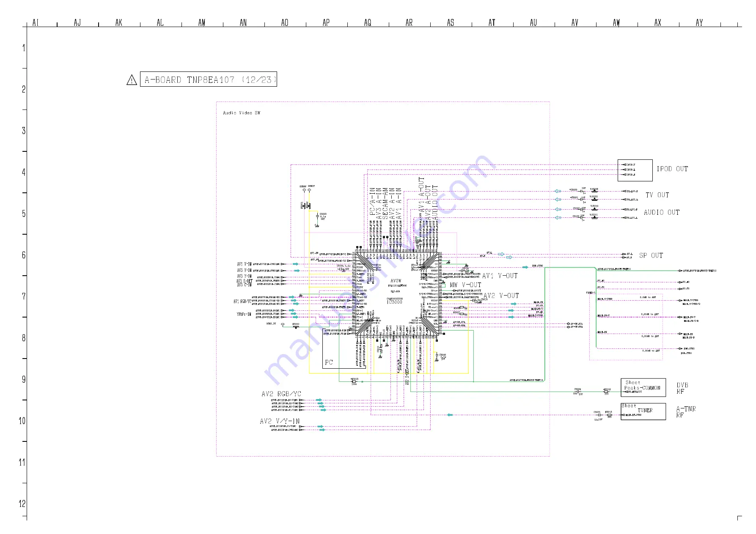Click the vertical 'AV2 A-IN' label
This screenshot has height=534, width=756.
[392, 203]
